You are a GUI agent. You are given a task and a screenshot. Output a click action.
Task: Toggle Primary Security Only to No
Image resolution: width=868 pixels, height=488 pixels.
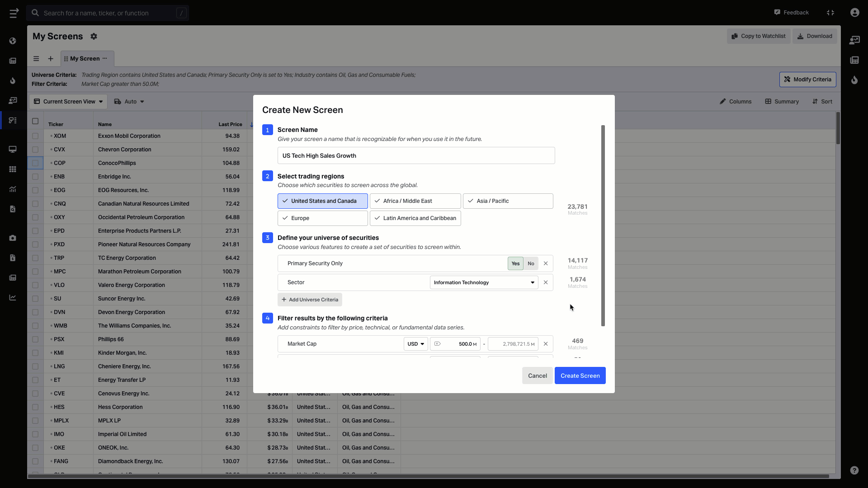[531, 263]
